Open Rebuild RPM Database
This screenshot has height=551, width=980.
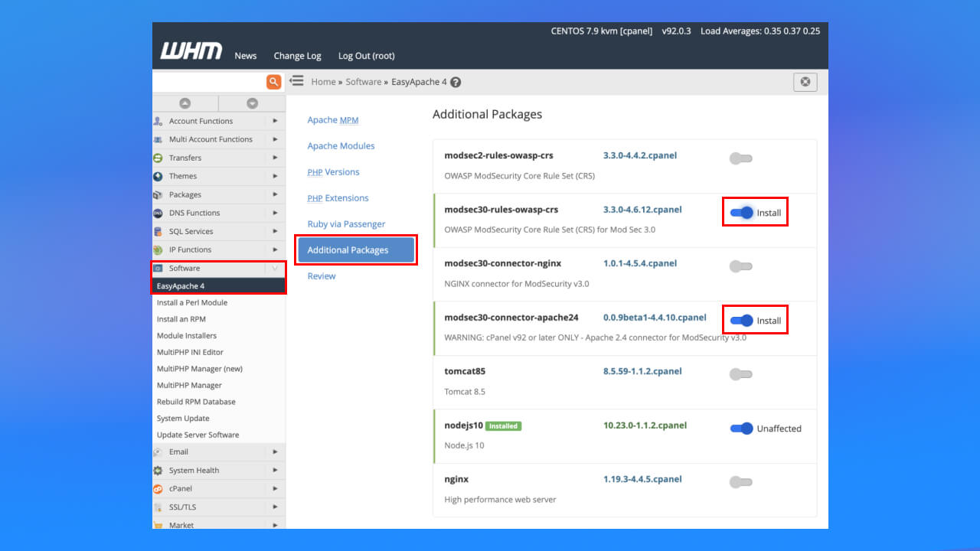(196, 402)
